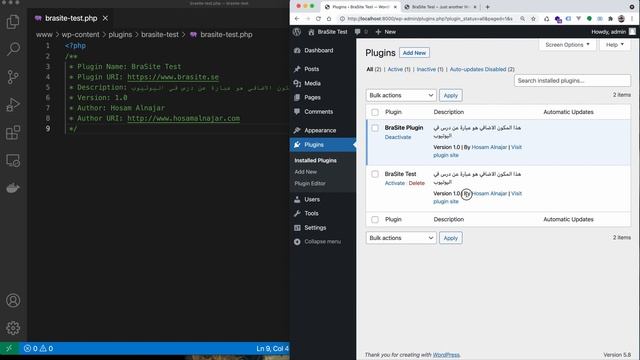Click the Add New button beside Plugins heading
This screenshot has width=640, height=360.
414,53
